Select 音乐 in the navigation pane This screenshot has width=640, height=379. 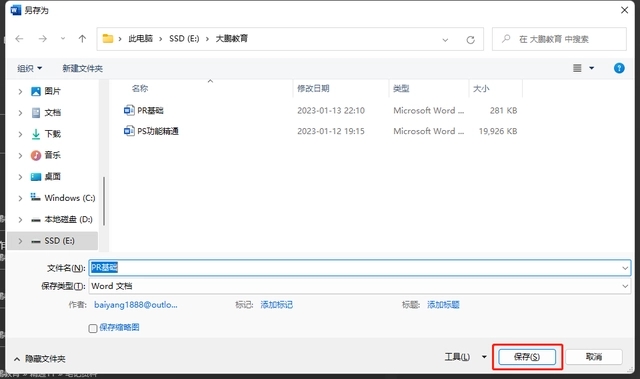pos(52,155)
